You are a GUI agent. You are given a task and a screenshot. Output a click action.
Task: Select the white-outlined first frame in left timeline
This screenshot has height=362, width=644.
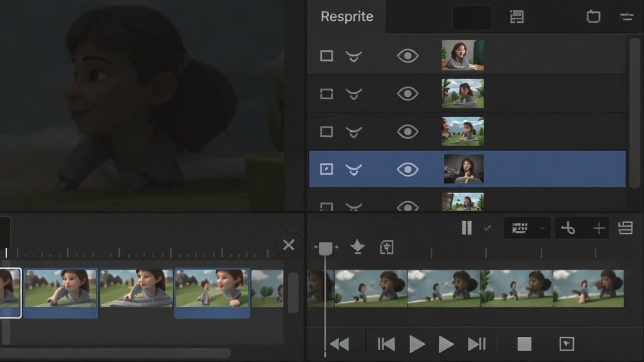tap(10, 293)
